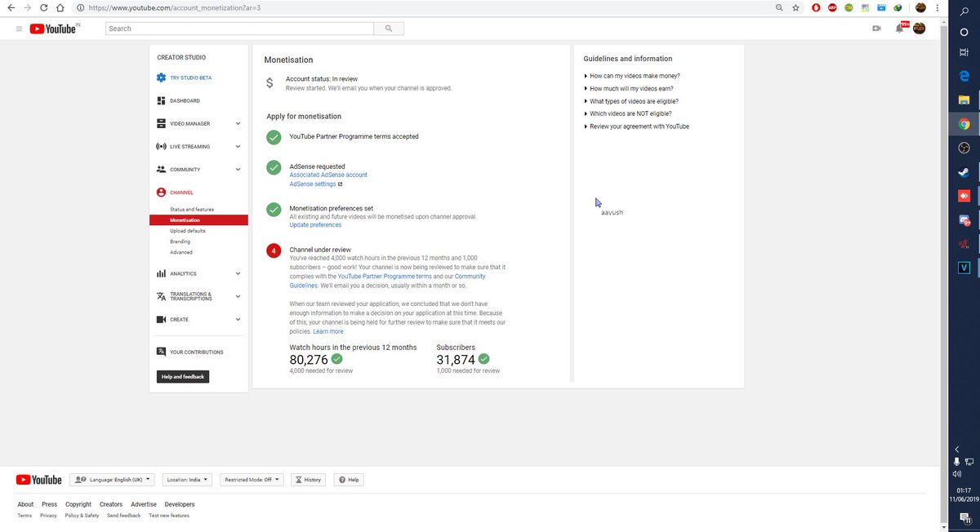This screenshot has width=980, height=532.
Task: Click the Translations & Transcriptions icon
Action: 161,296
